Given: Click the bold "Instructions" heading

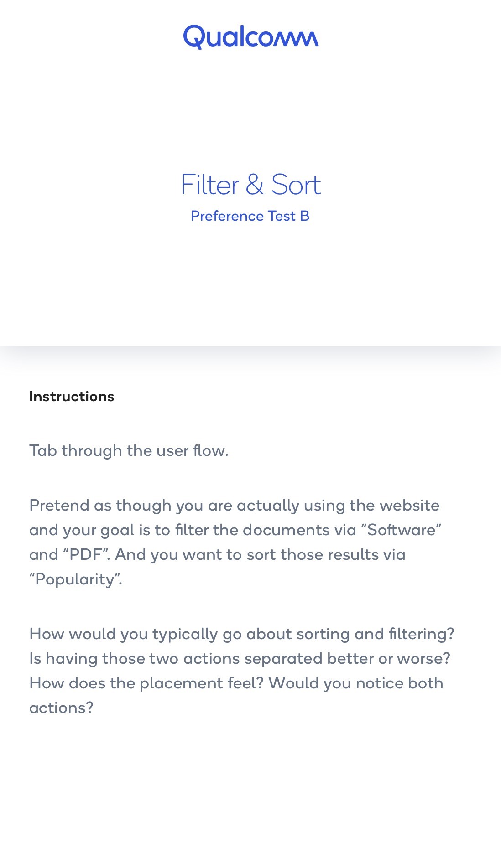Looking at the screenshot, I should (x=72, y=396).
